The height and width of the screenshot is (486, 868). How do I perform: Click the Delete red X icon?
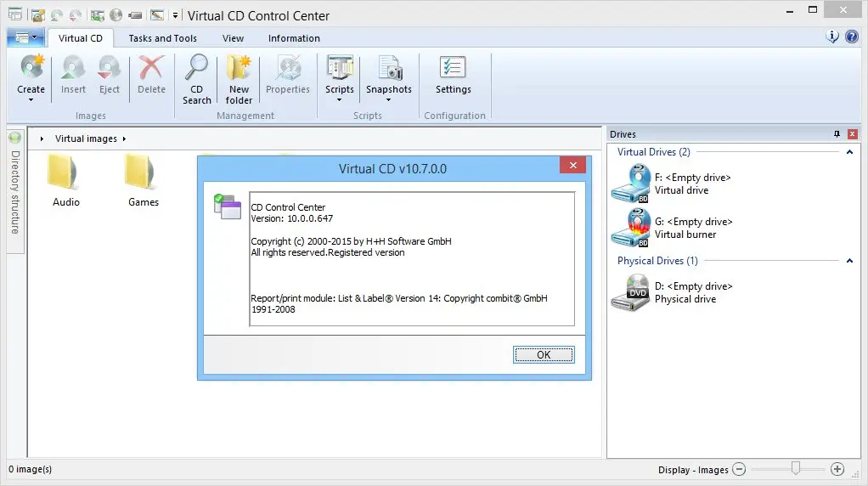pos(151,67)
